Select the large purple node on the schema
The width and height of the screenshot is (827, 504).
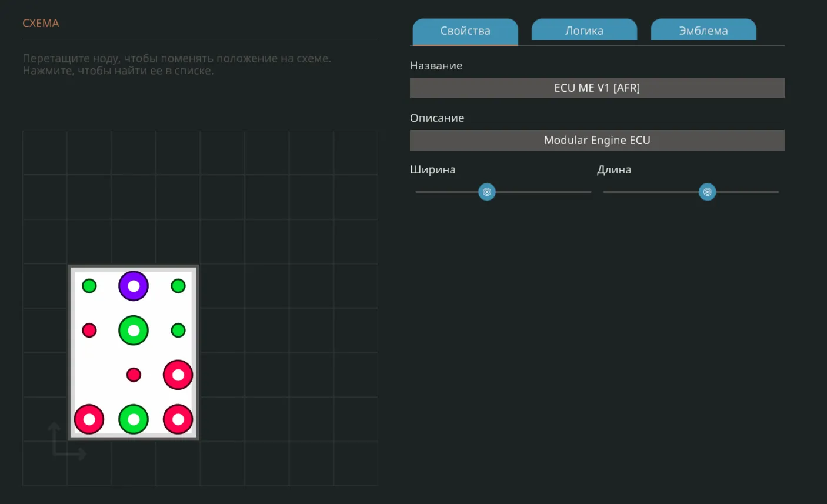pos(134,286)
